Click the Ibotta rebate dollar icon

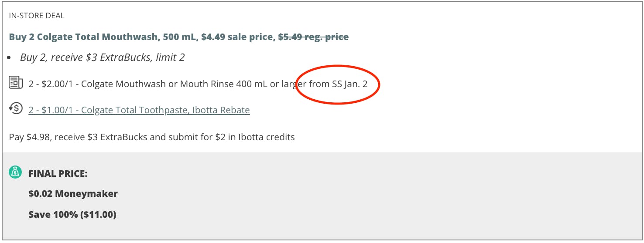point(16,109)
